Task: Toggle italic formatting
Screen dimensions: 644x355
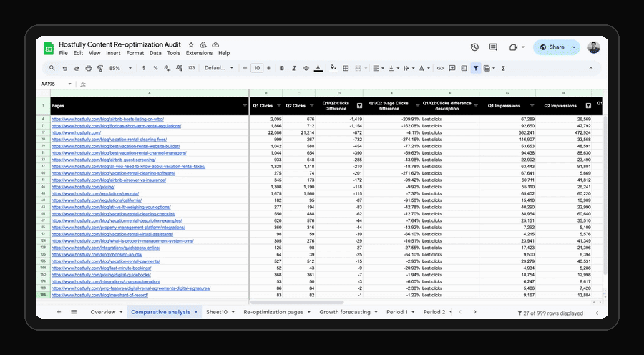Action: 294,68
